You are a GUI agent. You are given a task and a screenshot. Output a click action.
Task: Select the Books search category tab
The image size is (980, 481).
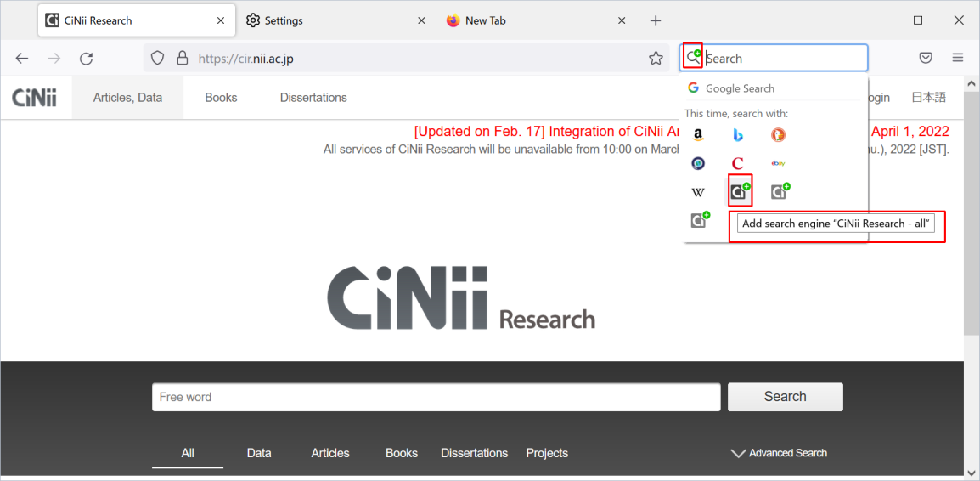click(401, 453)
